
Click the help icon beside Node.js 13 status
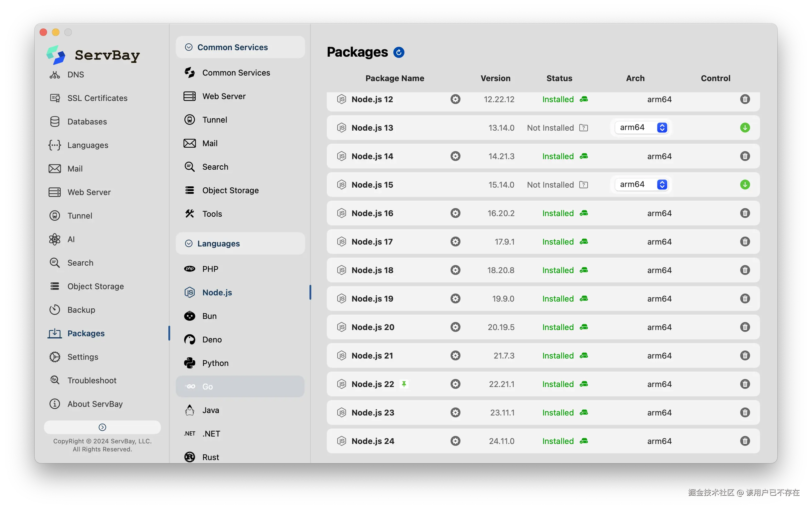point(584,128)
